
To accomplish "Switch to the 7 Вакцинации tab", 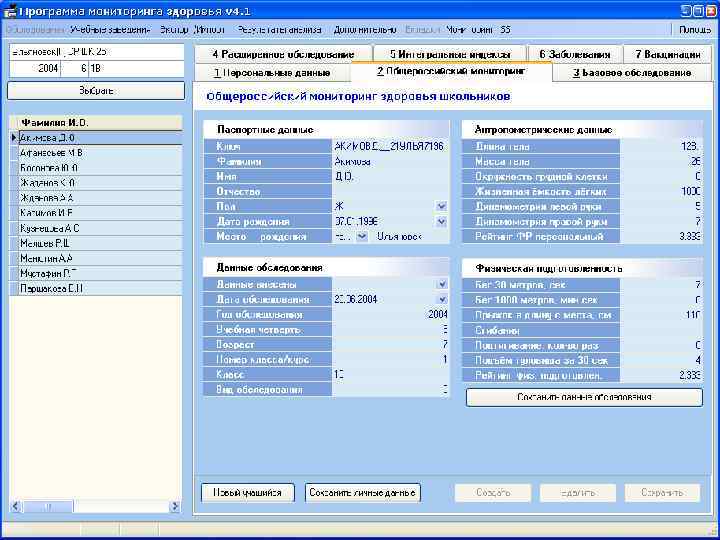I will 669,54.
